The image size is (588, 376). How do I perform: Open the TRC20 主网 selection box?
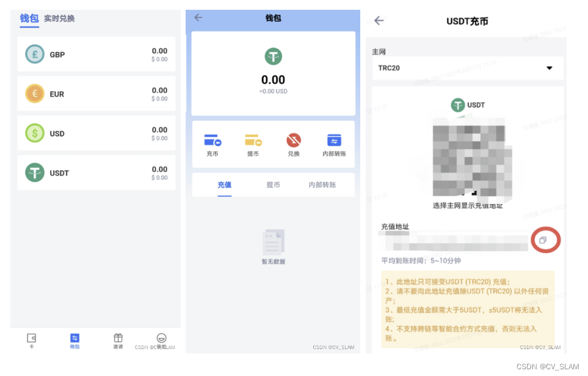[x=468, y=68]
